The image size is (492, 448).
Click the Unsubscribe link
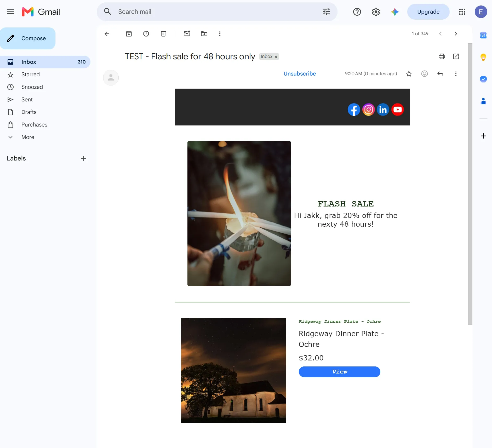pyautogui.click(x=300, y=74)
